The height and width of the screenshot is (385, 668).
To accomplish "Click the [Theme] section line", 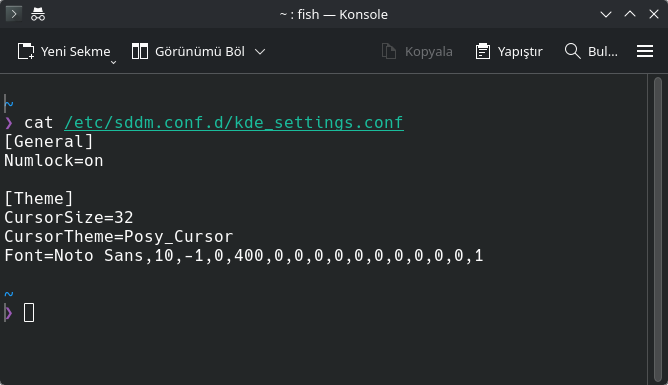I will [x=39, y=198].
